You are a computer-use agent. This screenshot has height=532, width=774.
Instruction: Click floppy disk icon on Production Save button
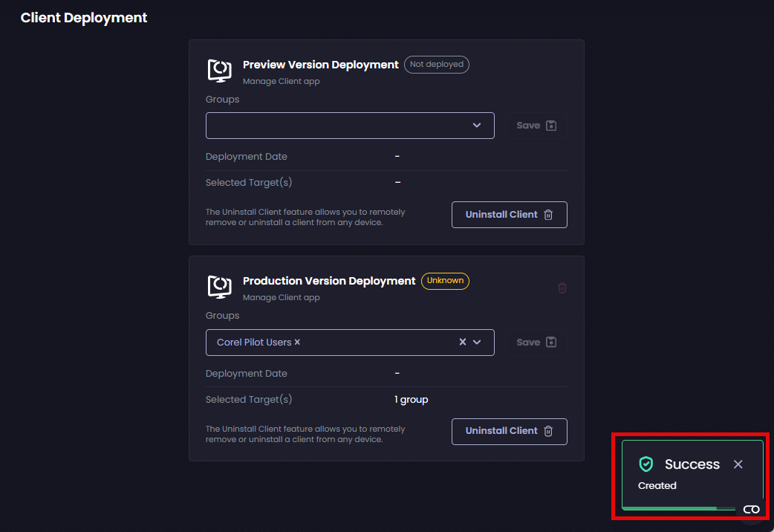(551, 343)
